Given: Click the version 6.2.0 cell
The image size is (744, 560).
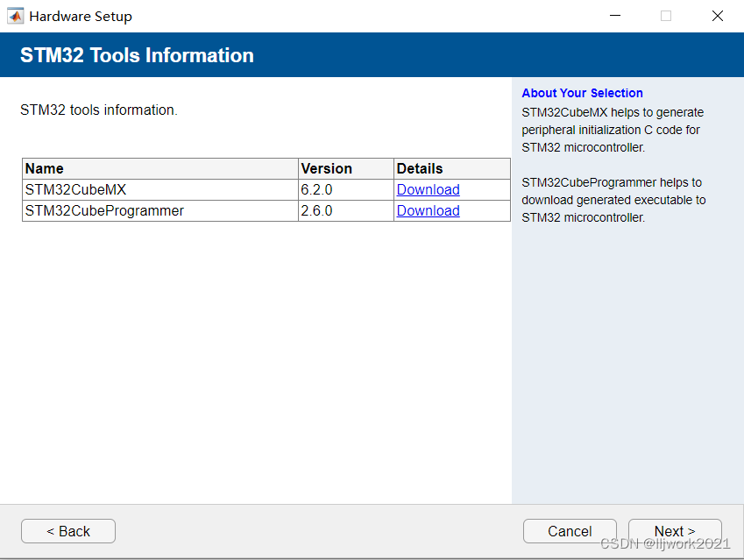Looking at the screenshot, I should coord(319,189).
